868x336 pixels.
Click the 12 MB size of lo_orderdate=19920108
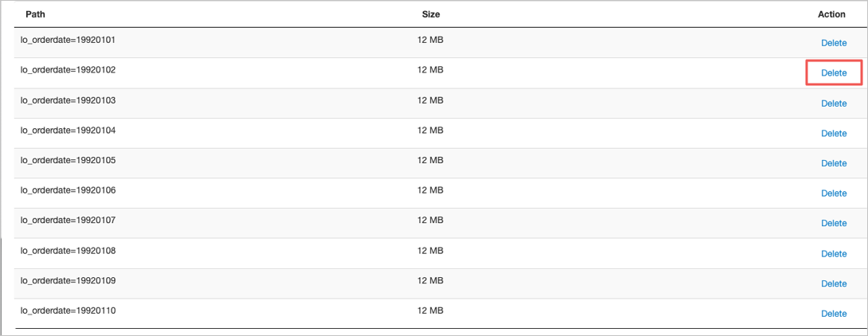430,251
